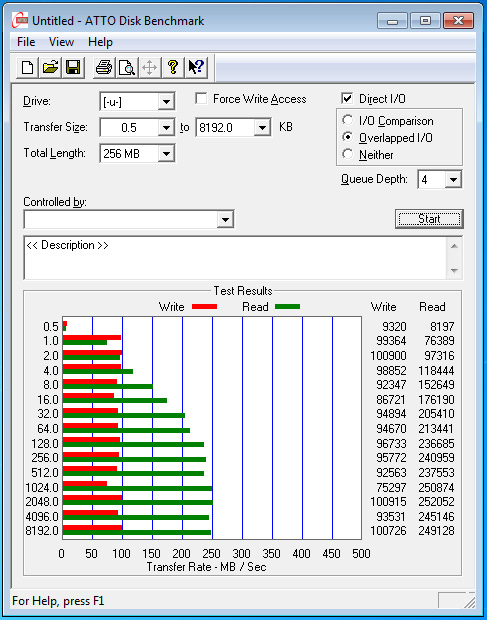Image resolution: width=487 pixels, height=620 pixels.
Task: Open the File menu
Action: pos(26,42)
